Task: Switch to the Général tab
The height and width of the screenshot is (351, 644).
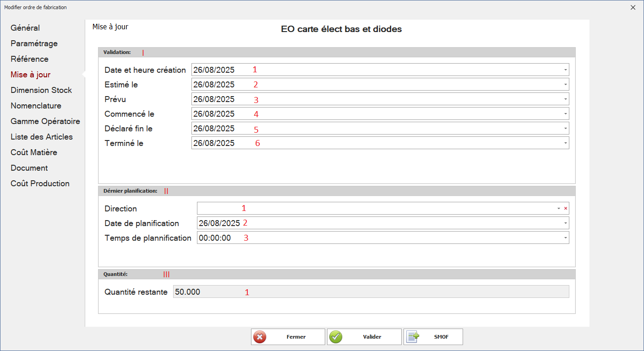Action: pyautogui.click(x=25, y=28)
